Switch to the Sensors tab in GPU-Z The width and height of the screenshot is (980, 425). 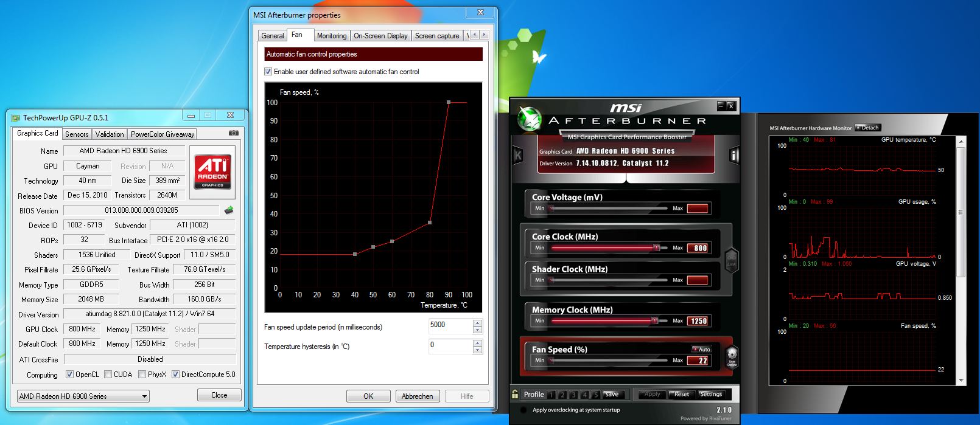click(x=77, y=134)
